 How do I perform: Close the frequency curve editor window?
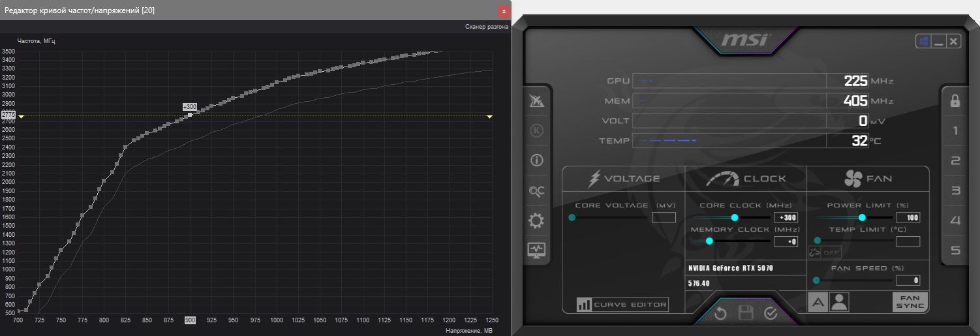(504, 11)
